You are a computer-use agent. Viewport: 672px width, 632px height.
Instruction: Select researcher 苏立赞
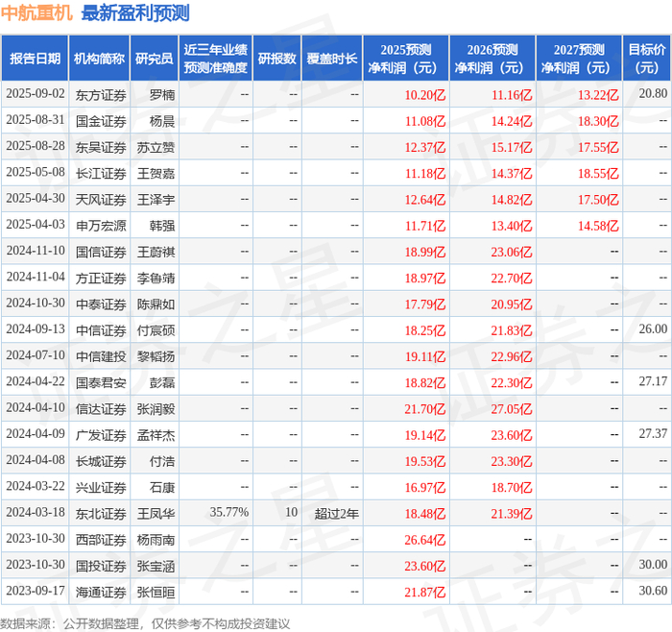point(156,147)
